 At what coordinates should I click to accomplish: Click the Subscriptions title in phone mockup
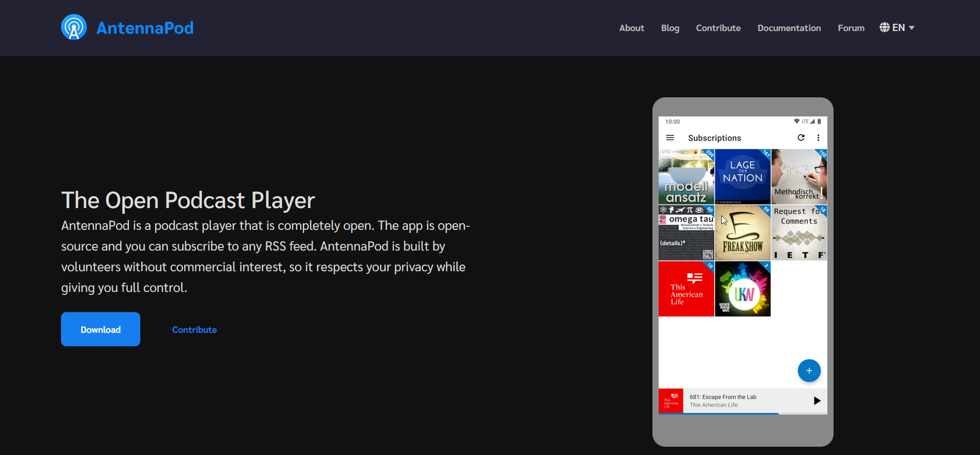click(715, 138)
